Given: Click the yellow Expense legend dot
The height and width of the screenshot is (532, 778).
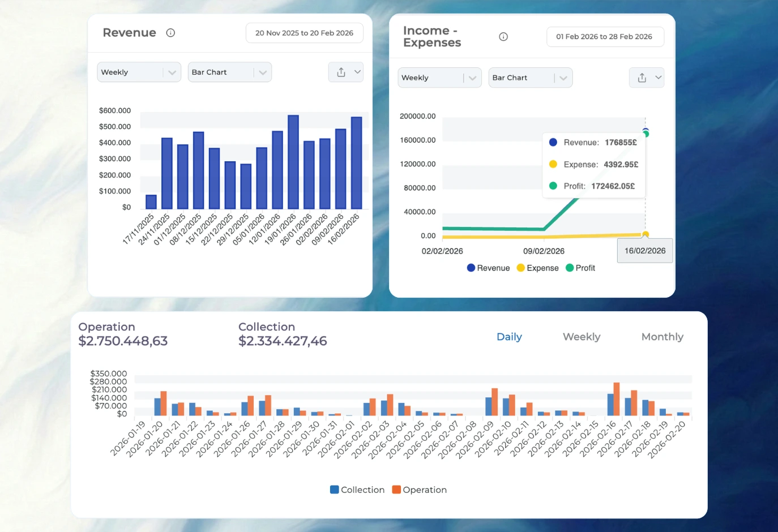Looking at the screenshot, I should [521, 268].
